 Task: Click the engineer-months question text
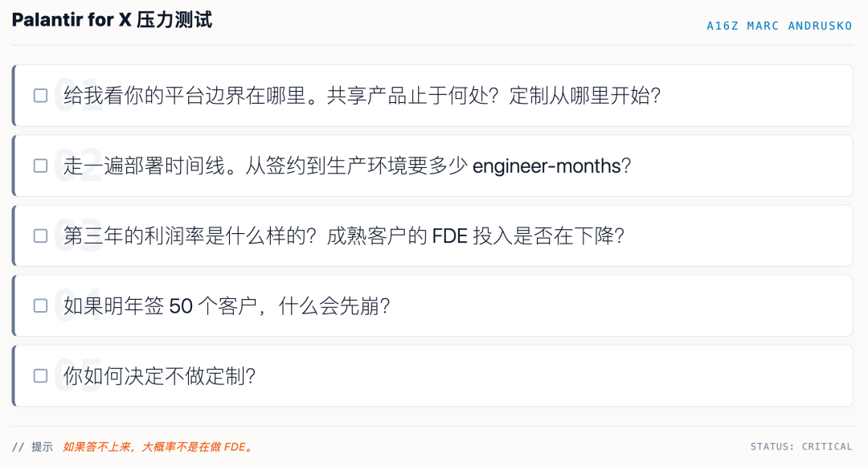pyautogui.click(x=347, y=166)
